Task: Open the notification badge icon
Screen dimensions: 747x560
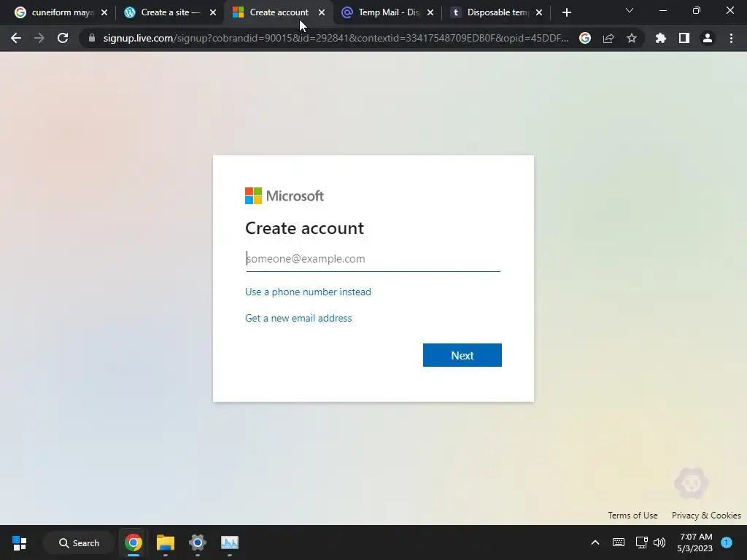Action: [727, 542]
